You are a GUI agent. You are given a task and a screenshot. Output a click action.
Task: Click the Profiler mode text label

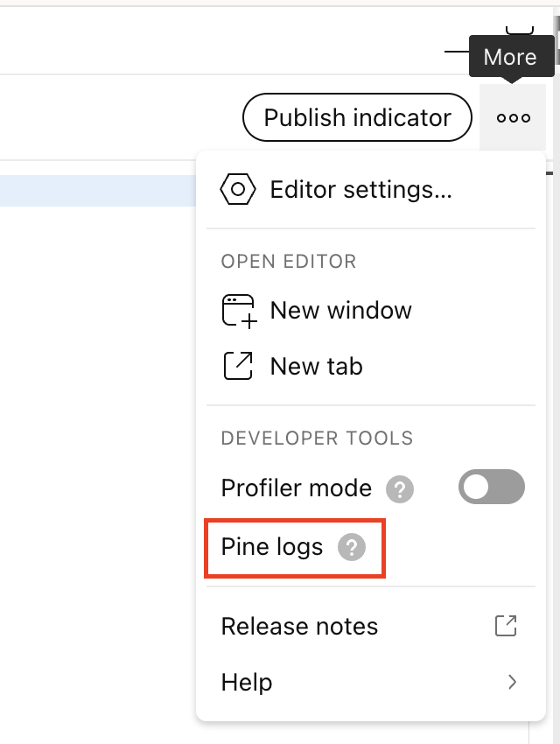(x=296, y=488)
